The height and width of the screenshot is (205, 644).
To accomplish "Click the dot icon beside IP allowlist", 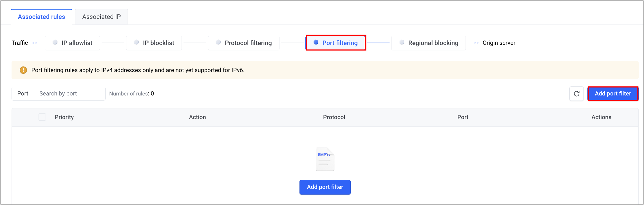I will click(55, 42).
